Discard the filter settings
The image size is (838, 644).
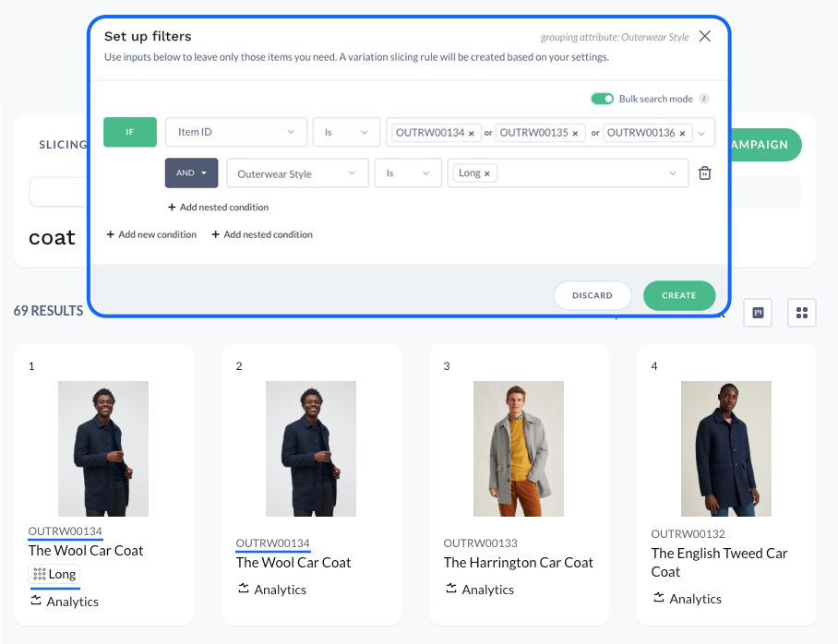(x=593, y=295)
